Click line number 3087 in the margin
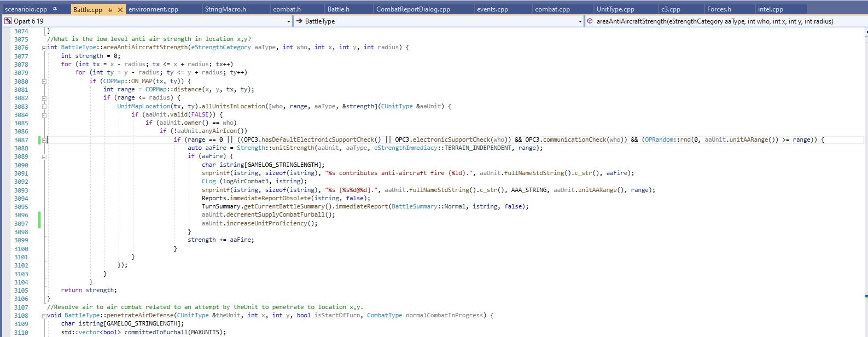 point(21,140)
